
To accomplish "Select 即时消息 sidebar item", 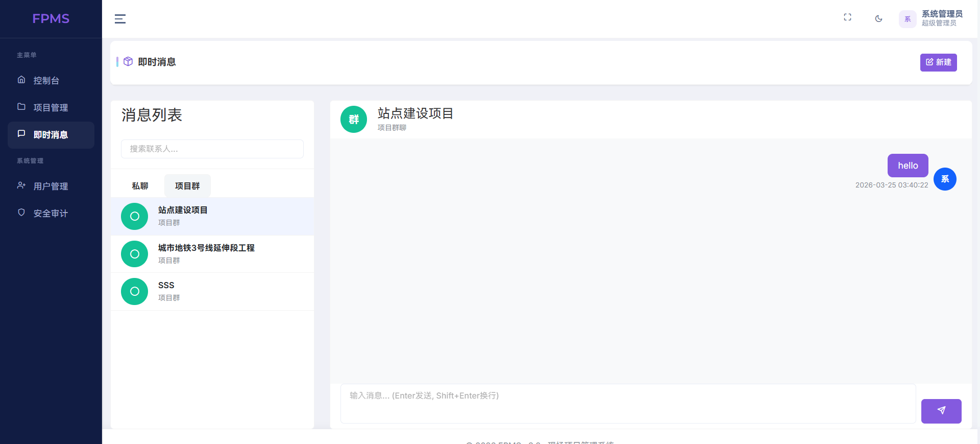I will click(51, 135).
